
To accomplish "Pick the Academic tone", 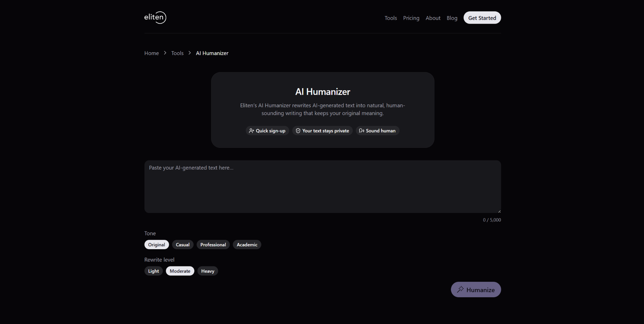I will [x=247, y=245].
